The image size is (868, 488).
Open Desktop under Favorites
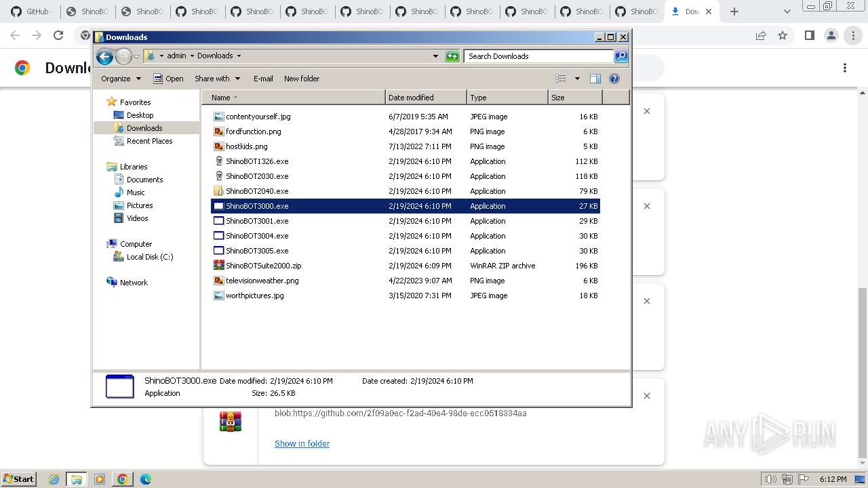(x=140, y=115)
